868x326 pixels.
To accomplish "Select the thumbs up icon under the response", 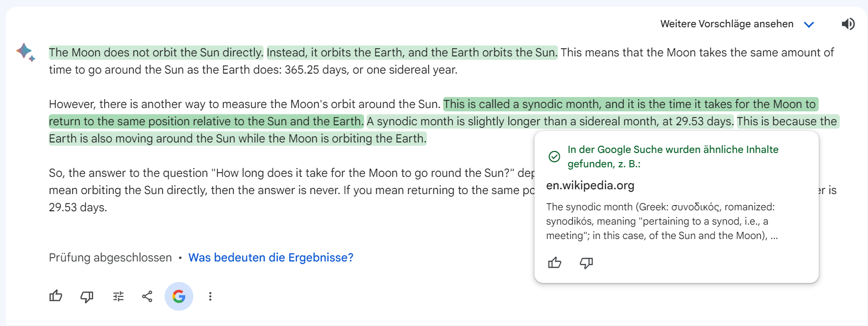I will (56, 296).
